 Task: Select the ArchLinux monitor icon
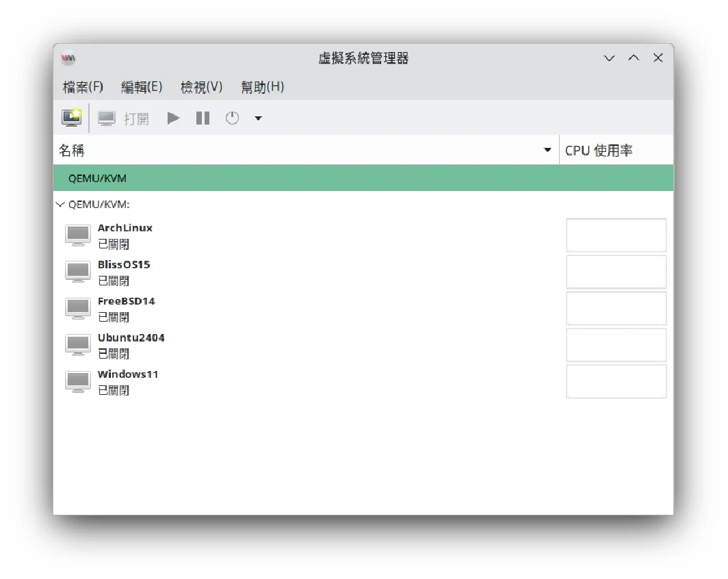(78, 235)
